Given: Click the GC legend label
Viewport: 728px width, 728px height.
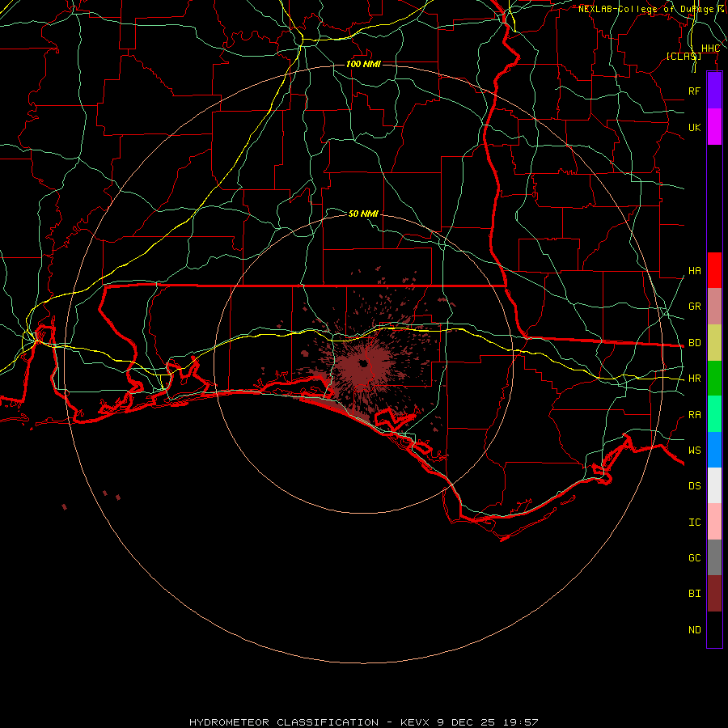Looking at the screenshot, I should (695, 558).
